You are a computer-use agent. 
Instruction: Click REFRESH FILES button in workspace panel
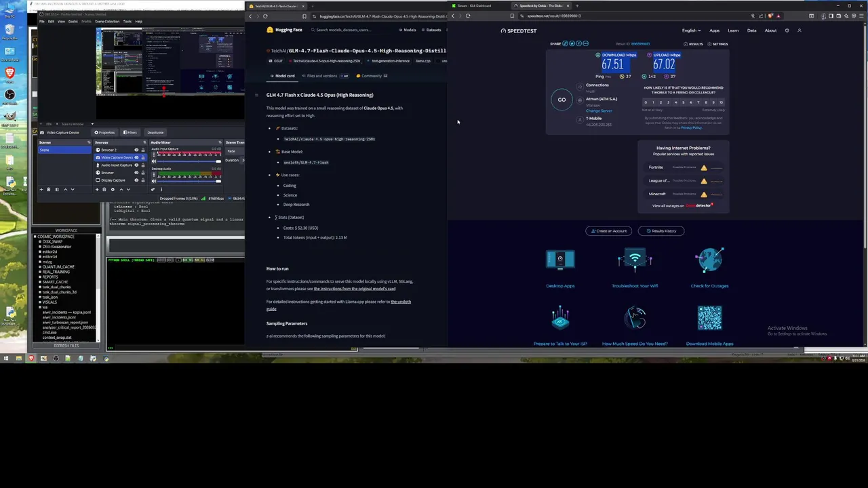pos(66,346)
